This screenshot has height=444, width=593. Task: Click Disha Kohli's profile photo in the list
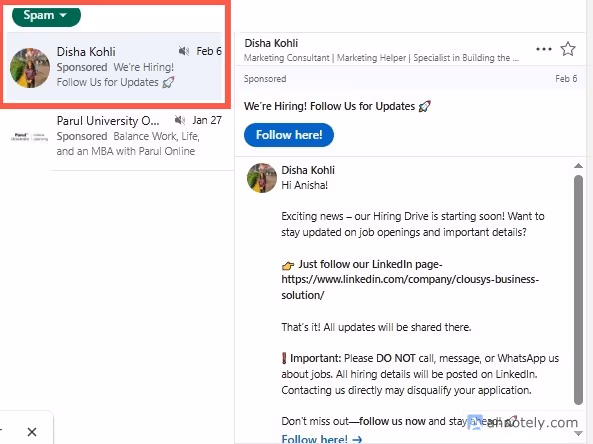29,68
